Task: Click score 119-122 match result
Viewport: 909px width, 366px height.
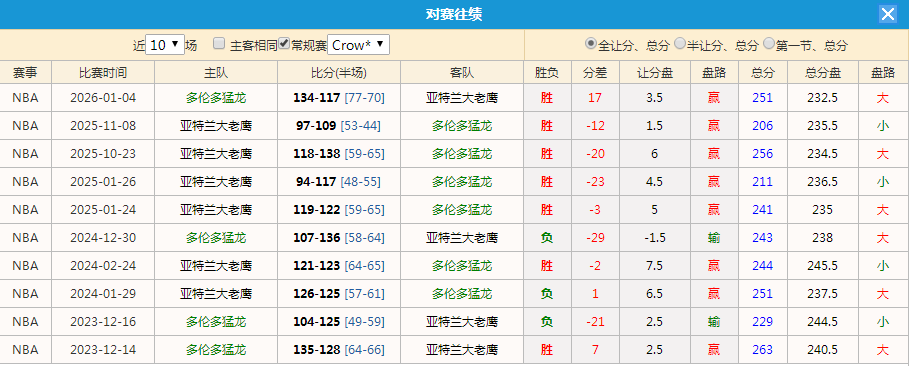Action: tap(317, 209)
